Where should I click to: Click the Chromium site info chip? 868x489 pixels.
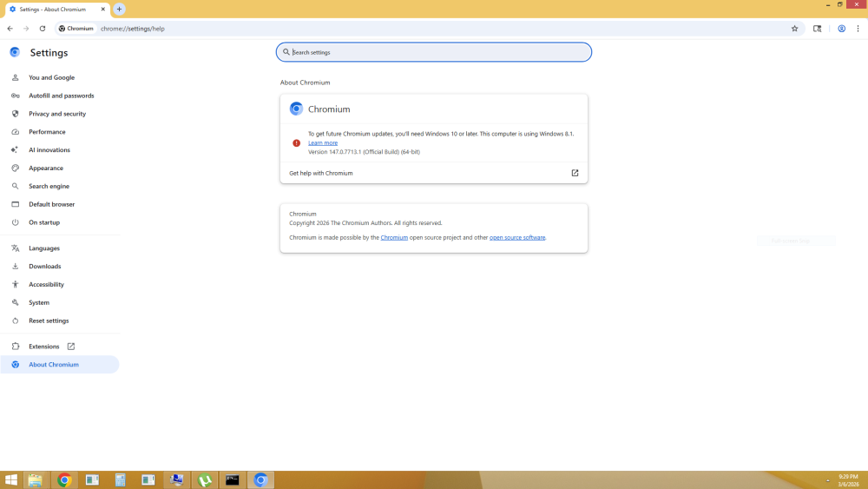pos(76,29)
